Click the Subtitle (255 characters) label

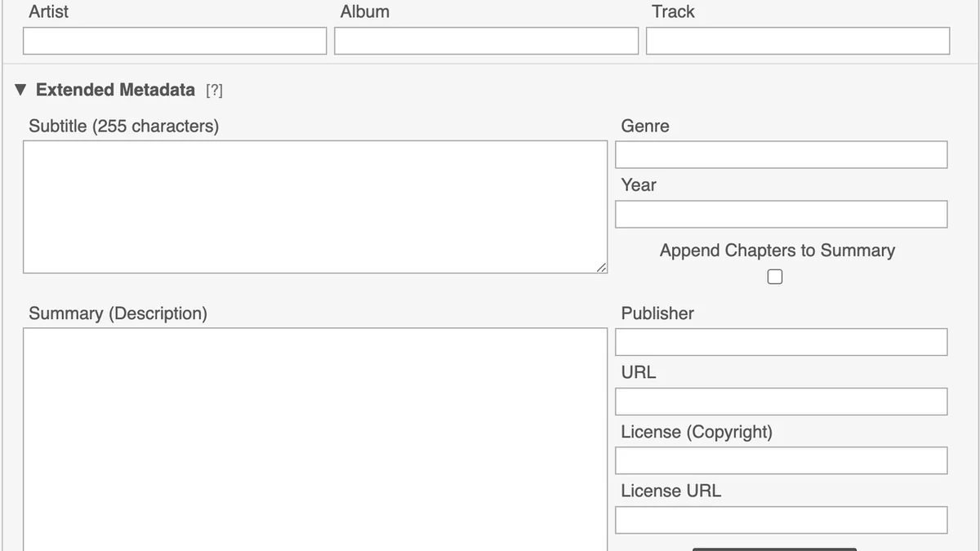click(x=124, y=127)
